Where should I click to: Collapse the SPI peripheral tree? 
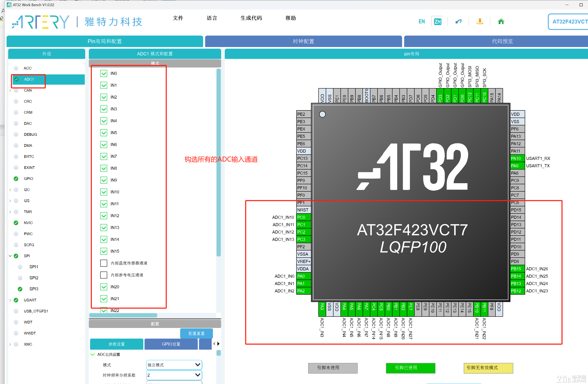(x=10, y=256)
